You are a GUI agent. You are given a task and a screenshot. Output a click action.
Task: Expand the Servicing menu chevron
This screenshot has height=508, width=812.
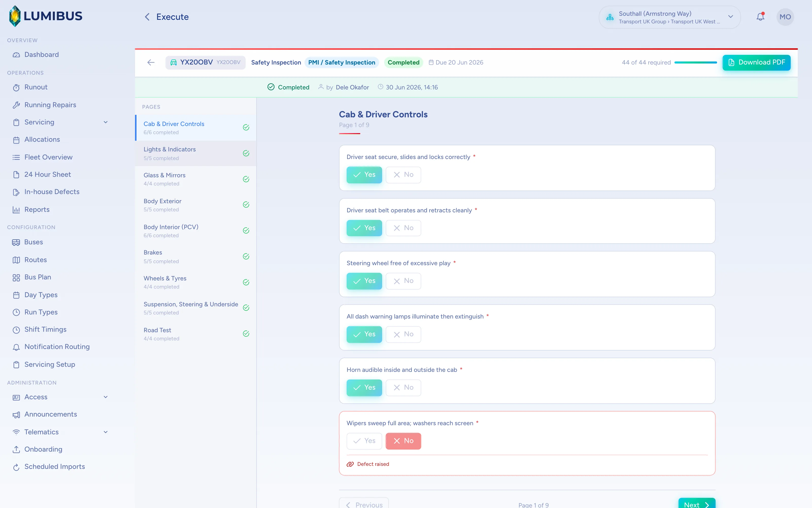coord(106,122)
